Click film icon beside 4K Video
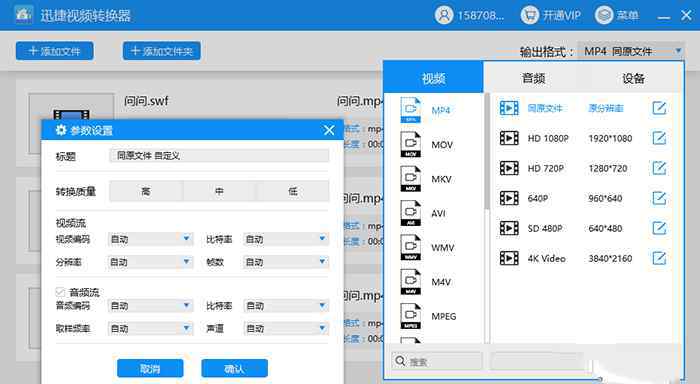 [x=509, y=258]
